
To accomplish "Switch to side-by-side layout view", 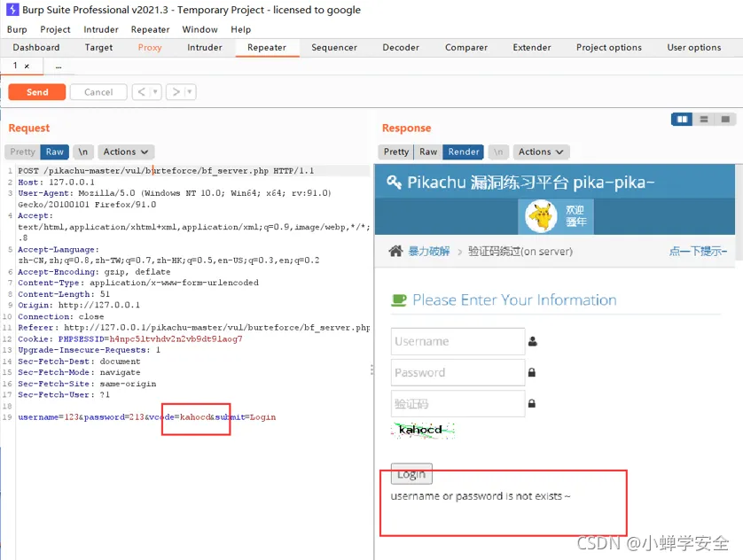I will coord(682,120).
